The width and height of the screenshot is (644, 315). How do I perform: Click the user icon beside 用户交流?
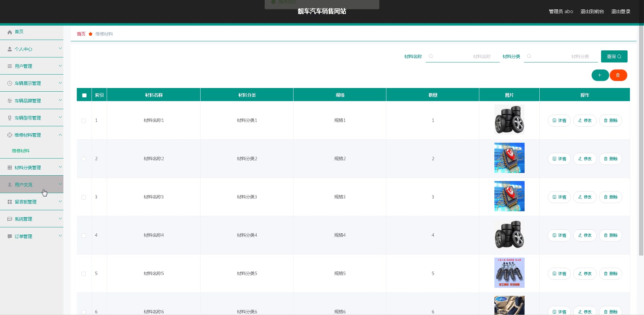(10, 185)
